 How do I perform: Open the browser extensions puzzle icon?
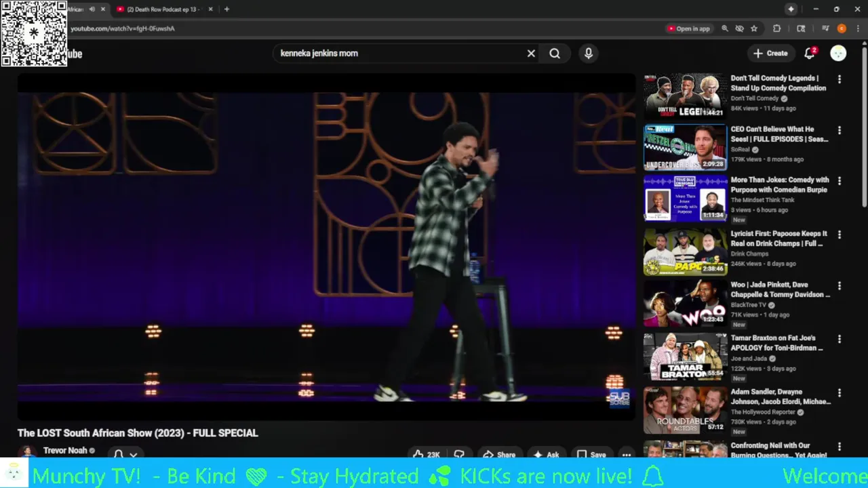click(x=777, y=28)
